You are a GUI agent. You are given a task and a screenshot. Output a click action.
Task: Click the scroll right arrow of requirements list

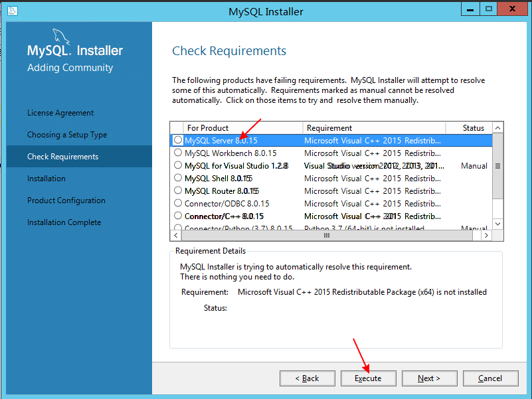point(486,235)
